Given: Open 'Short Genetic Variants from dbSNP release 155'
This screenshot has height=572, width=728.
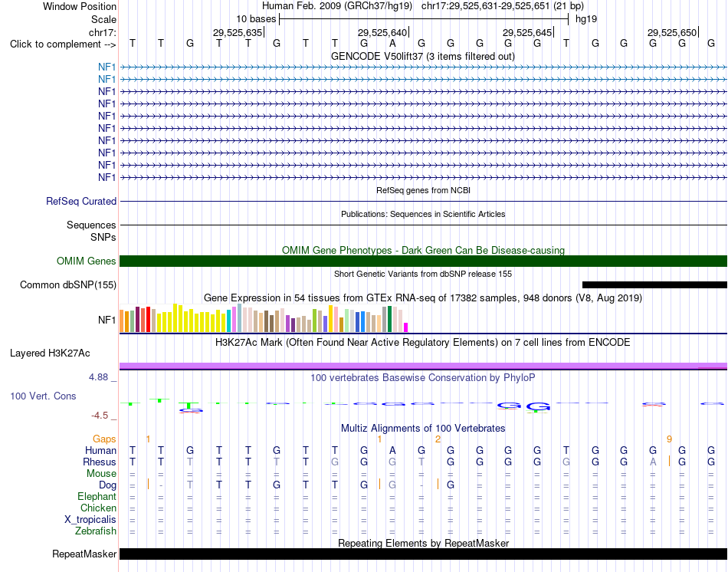Looking at the screenshot, I should click(x=423, y=274).
